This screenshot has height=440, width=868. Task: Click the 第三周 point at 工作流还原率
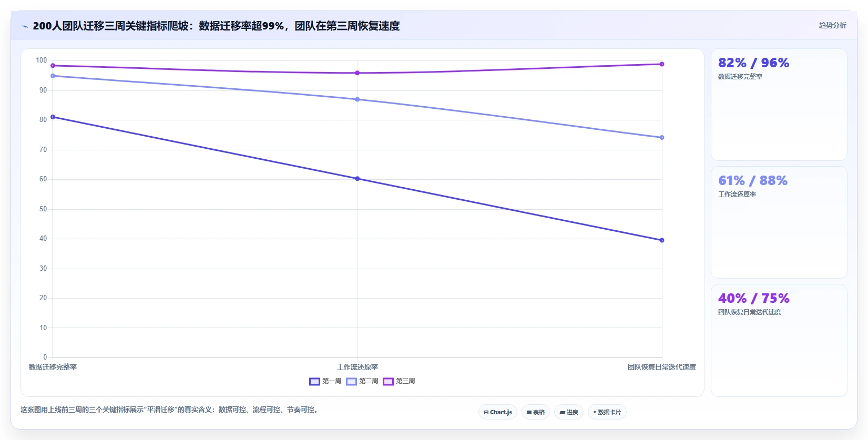click(x=358, y=73)
